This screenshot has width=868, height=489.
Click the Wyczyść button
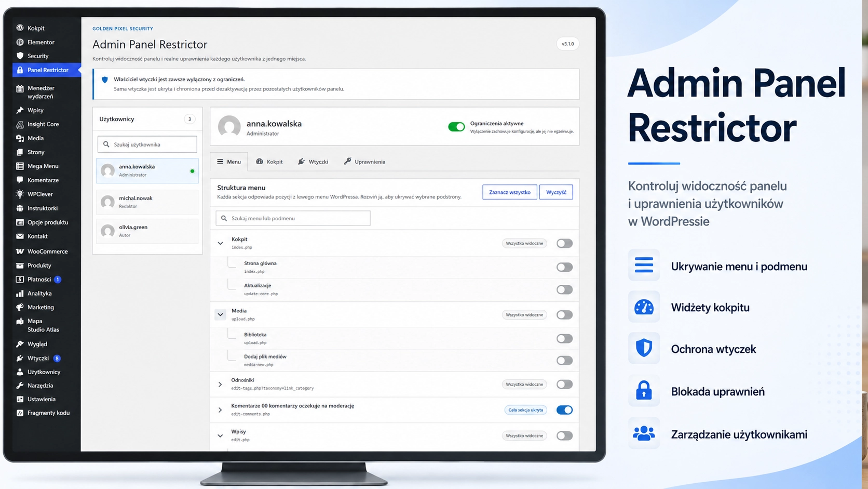click(x=556, y=192)
